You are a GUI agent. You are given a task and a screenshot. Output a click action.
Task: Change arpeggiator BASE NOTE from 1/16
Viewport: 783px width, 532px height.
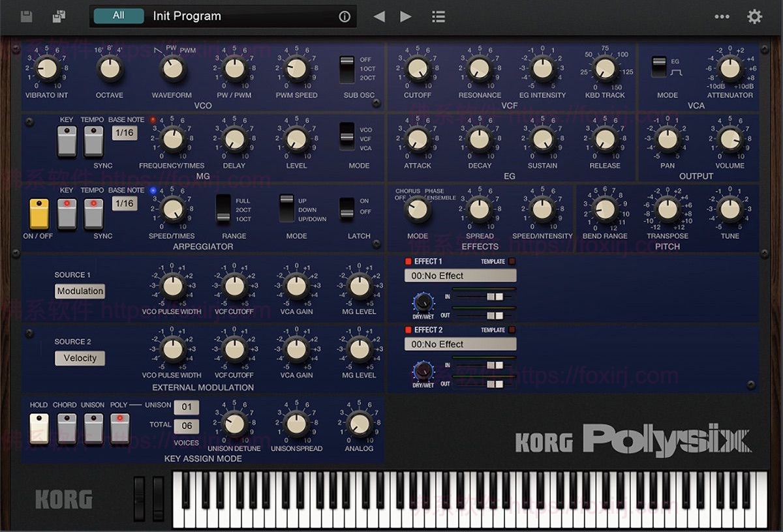125,203
